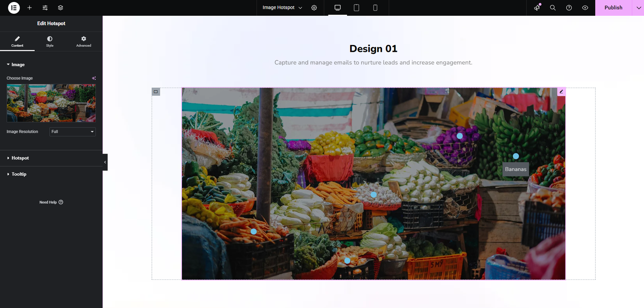644x308 pixels.
Task: Collapse the editor panel with side arrow
Action: tap(105, 162)
